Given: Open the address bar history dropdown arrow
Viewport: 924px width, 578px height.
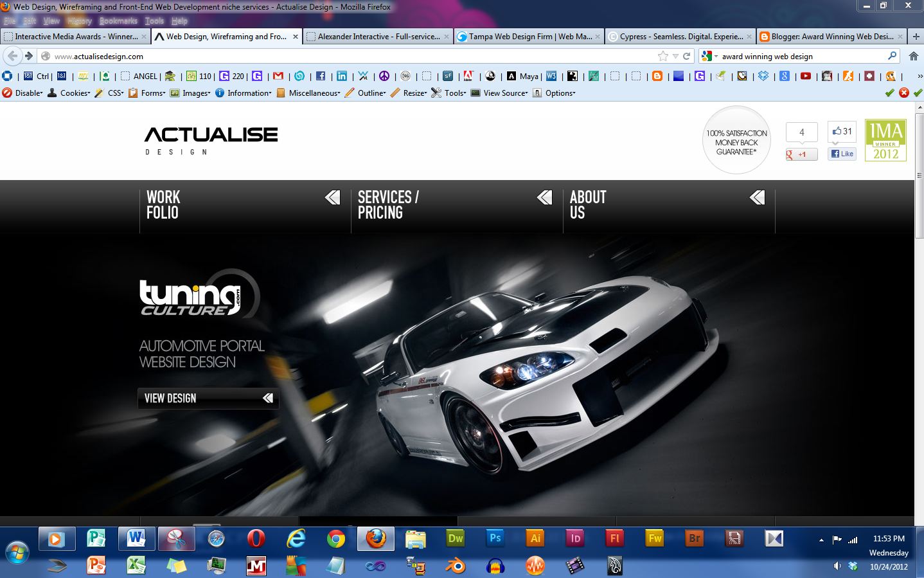Looking at the screenshot, I should coord(675,56).
